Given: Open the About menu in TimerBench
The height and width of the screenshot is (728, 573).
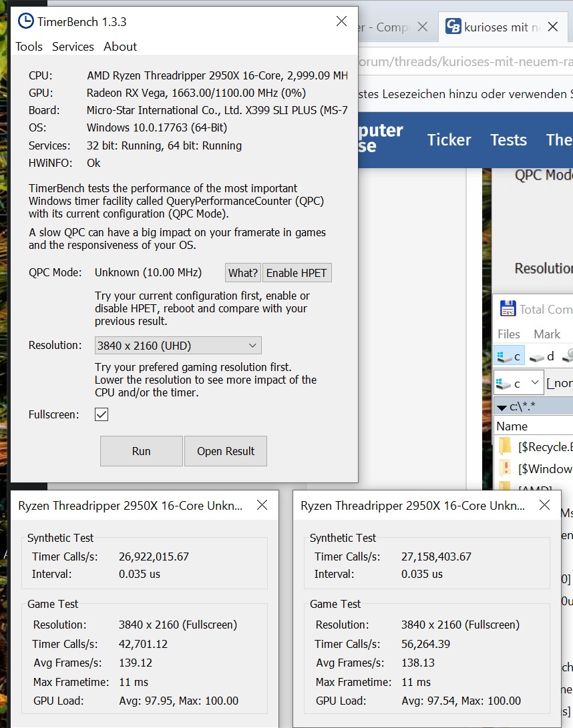Looking at the screenshot, I should click(120, 47).
